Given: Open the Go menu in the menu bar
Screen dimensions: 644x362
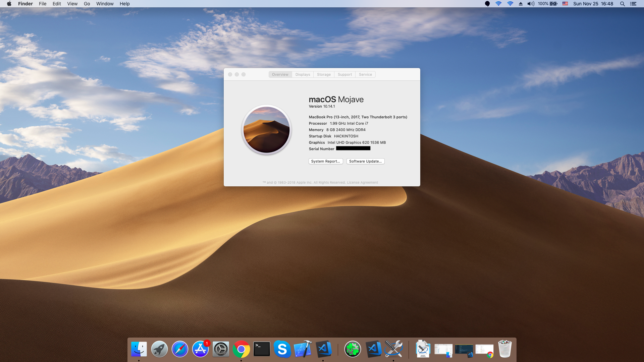Looking at the screenshot, I should (x=87, y=4).
